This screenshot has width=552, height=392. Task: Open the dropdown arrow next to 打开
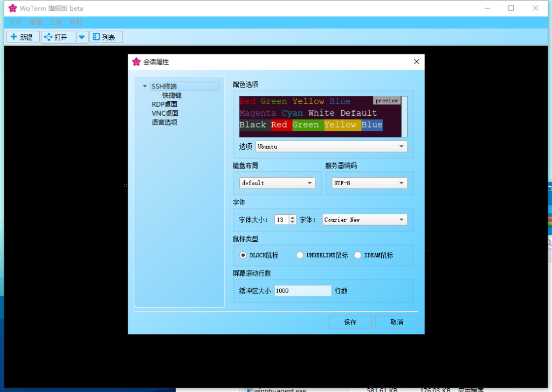82,37
